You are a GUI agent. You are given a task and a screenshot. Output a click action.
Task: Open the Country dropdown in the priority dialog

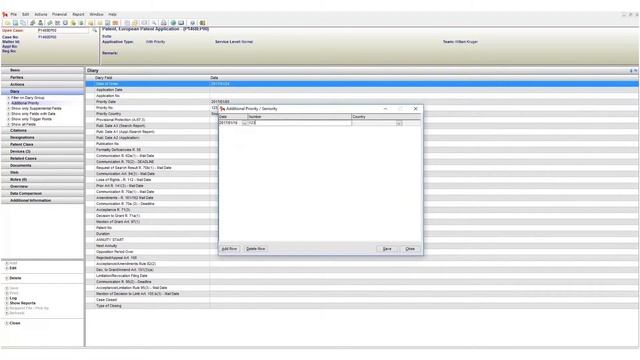[399, 123]
